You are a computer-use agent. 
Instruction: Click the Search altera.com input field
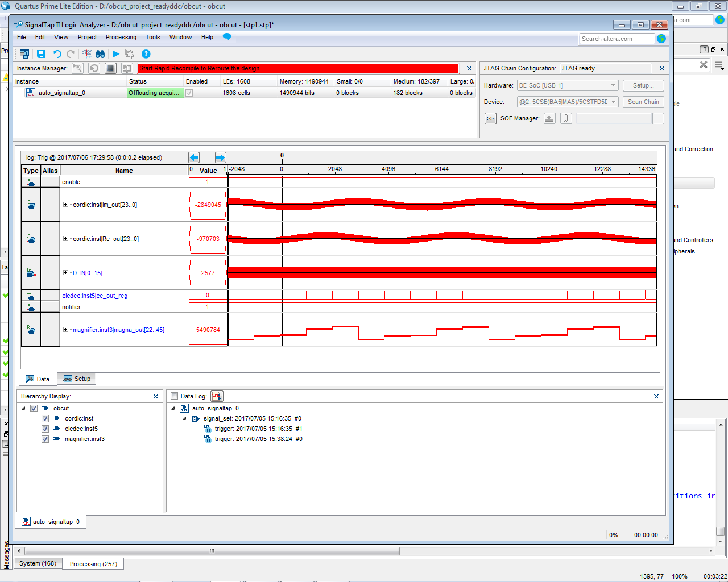(617, 39)
